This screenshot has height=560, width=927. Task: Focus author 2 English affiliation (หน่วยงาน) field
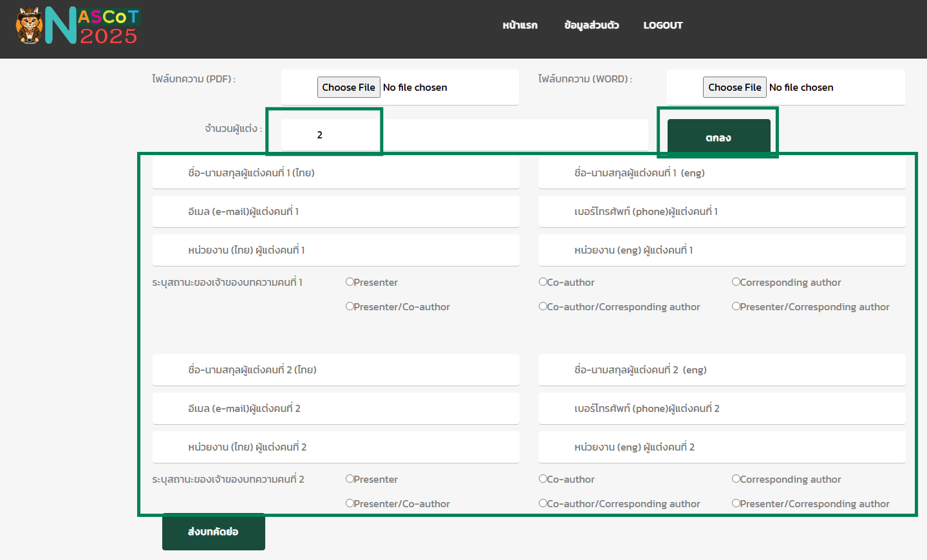722,447
